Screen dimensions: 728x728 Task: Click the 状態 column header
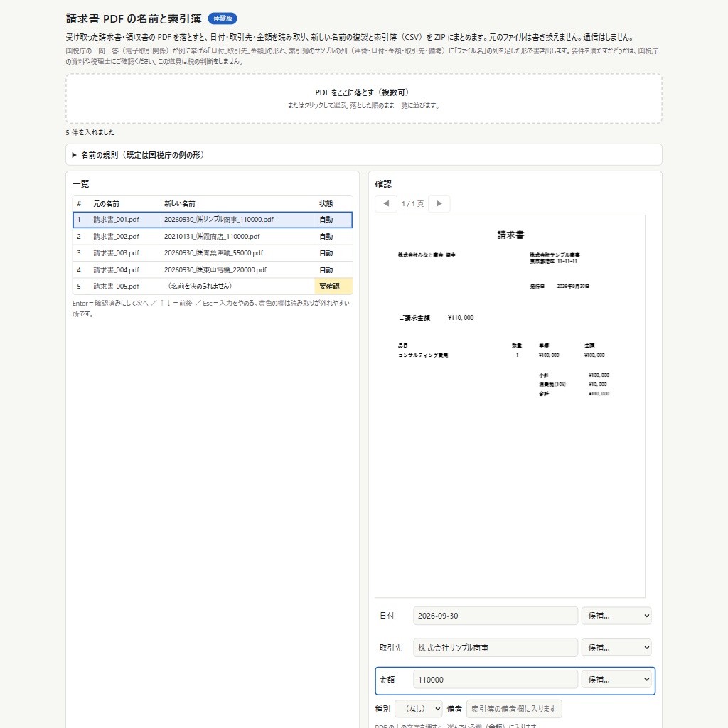point(326,204)
